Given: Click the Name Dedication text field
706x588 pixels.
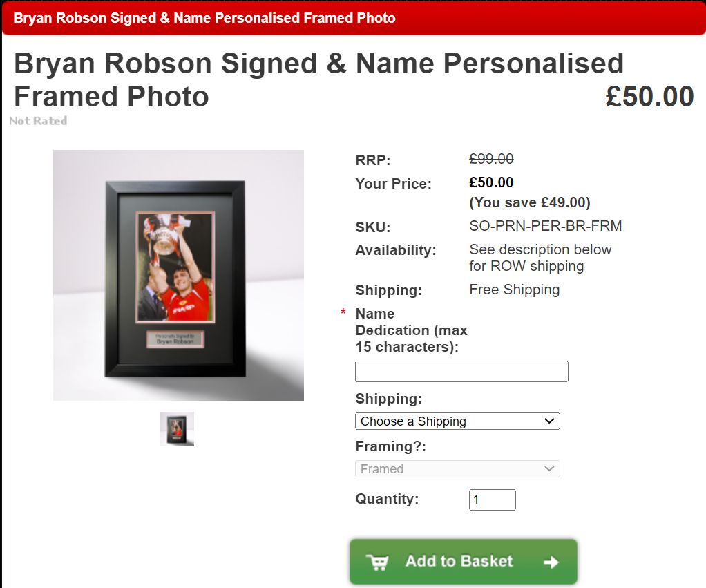Looking at the screenshot, I should 461,371.
